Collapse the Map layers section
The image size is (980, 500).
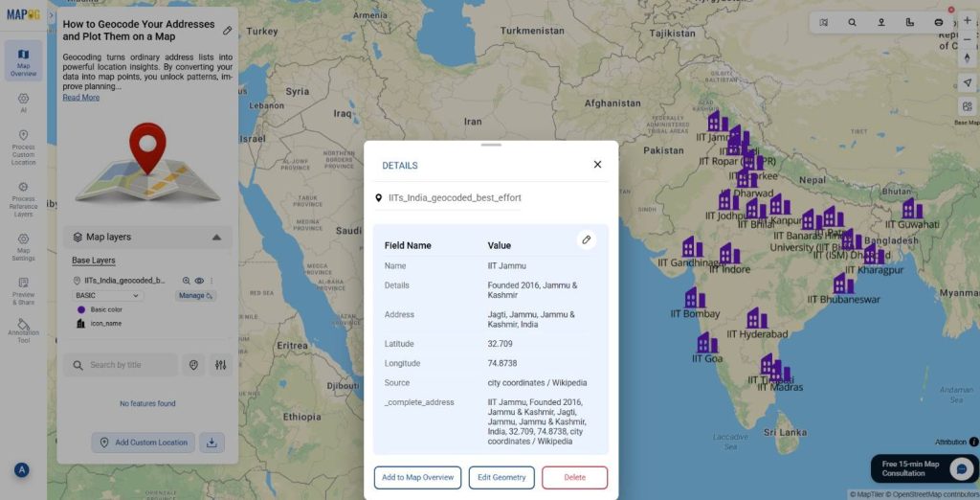(x=216, y=238)
